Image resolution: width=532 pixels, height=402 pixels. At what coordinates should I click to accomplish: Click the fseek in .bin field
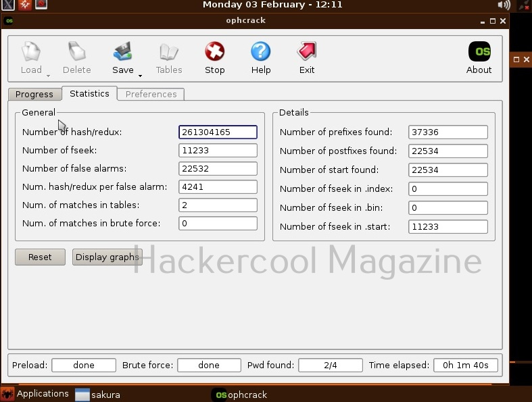[x=448, y=207]
